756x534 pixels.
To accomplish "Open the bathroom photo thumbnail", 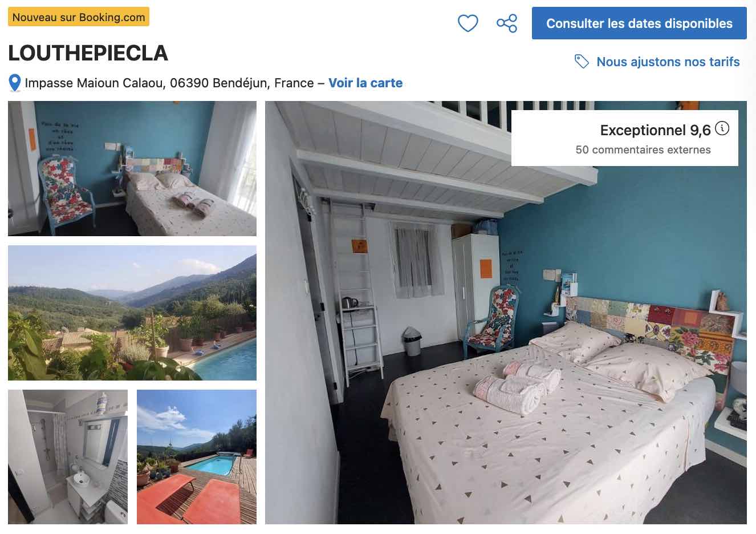I will coord(68,457).
